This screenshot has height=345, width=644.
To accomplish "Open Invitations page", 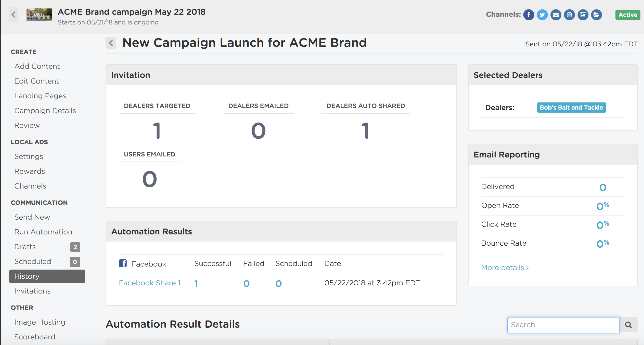I will tap(32, 291).
